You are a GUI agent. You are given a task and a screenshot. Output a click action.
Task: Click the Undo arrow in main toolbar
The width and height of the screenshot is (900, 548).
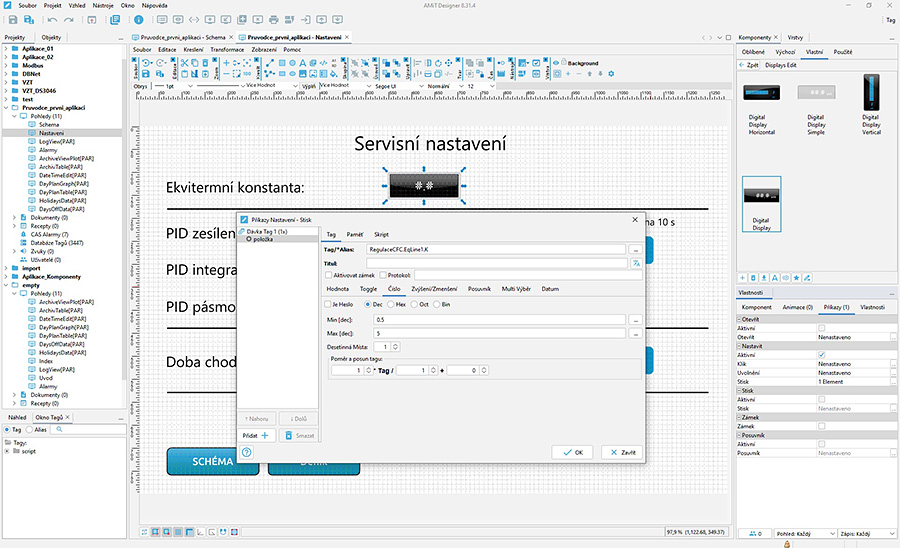[52, 20]
